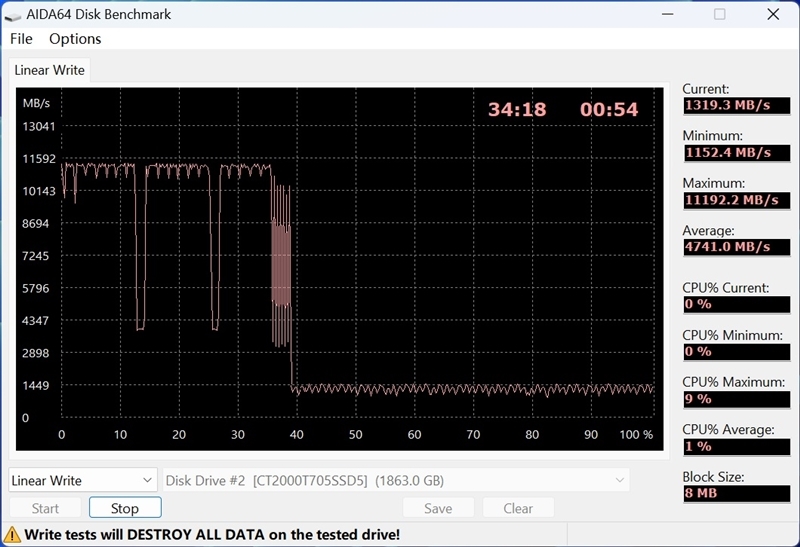Screen dimensions: 800x547
Task: Click the Stop button
Action: click(x=125, y=508)
